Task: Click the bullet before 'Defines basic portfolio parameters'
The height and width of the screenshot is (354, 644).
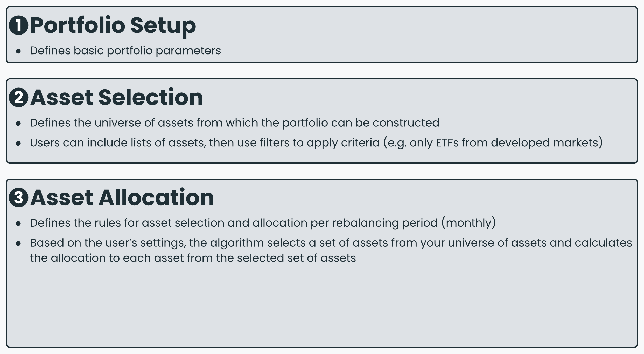Action: [18, 51]
